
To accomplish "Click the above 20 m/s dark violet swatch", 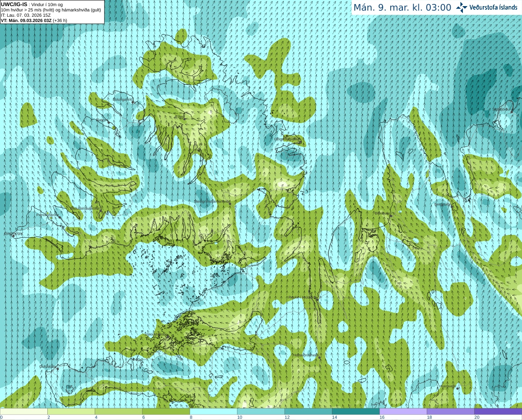I will [498, 411].
